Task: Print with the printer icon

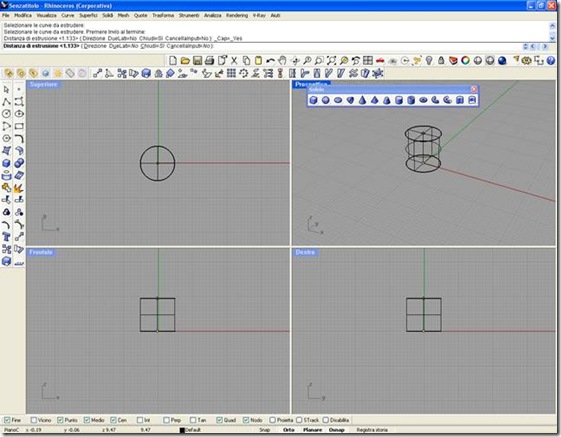Action: tap(209, 60)
